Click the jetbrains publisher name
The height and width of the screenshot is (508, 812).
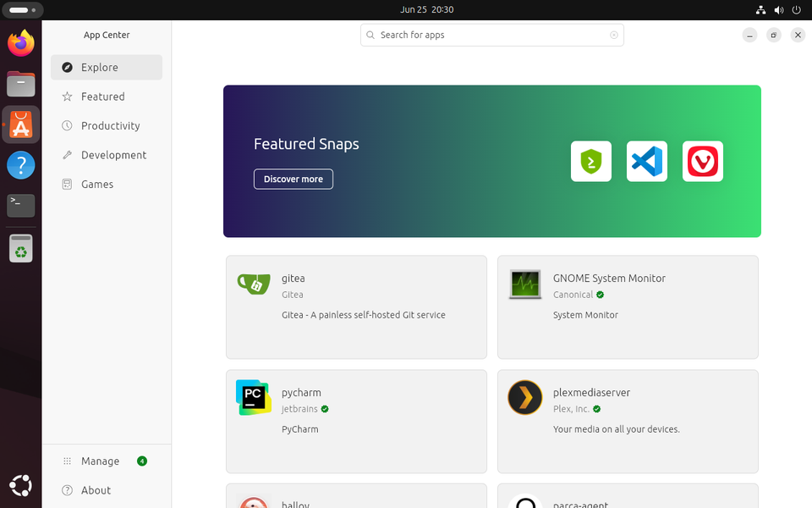tap(299, 409)
